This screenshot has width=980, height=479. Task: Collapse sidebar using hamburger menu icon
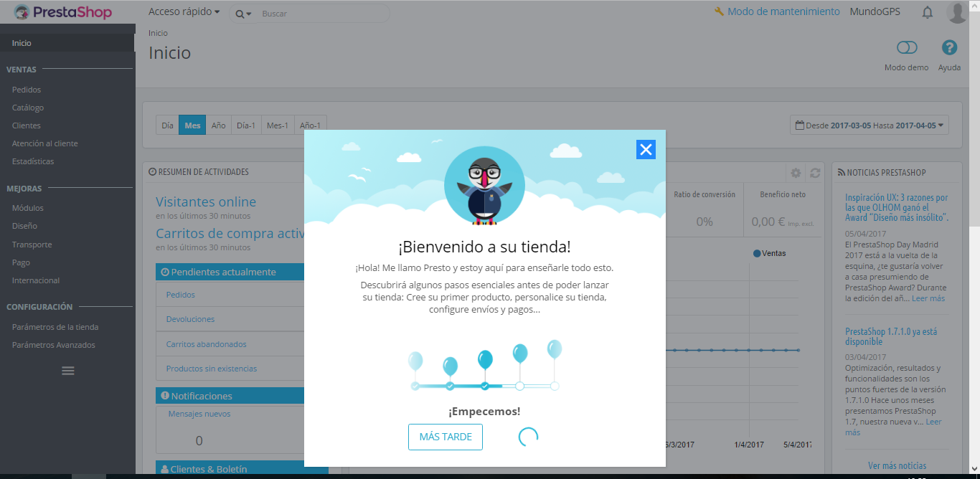pyautogui.click(x=68, y=371)
